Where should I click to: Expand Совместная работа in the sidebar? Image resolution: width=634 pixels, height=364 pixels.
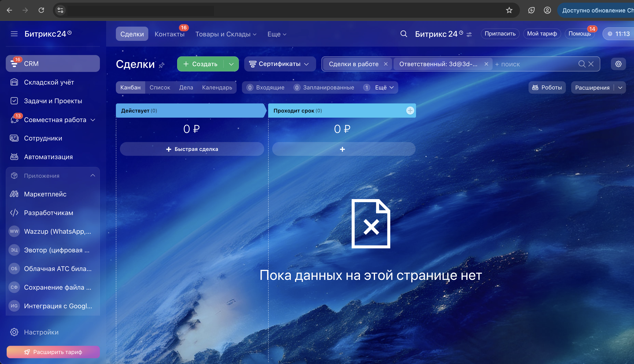pyautogui.click(x=93, y=120)
